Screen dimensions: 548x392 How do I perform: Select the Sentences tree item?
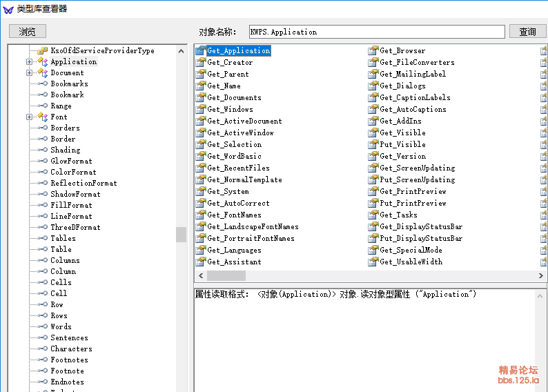[69, 337]
